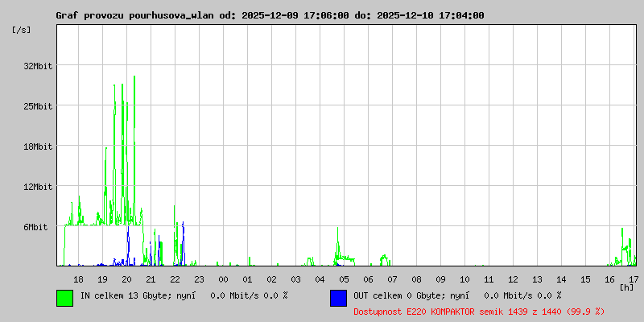The width and height of the screenshot is (644, 322).
Task: Click the blue OUT legend swatch
Action: click(338, 298)
